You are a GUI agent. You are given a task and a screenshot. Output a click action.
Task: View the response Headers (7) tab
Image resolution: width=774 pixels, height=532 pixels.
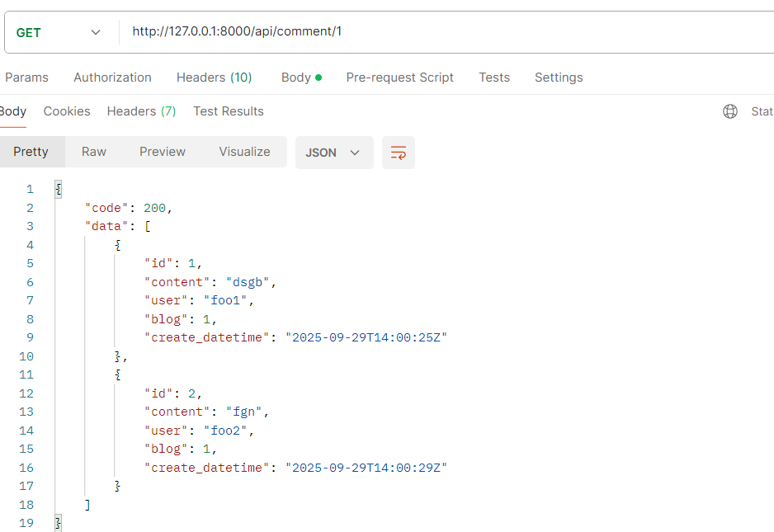click(141, 111)
